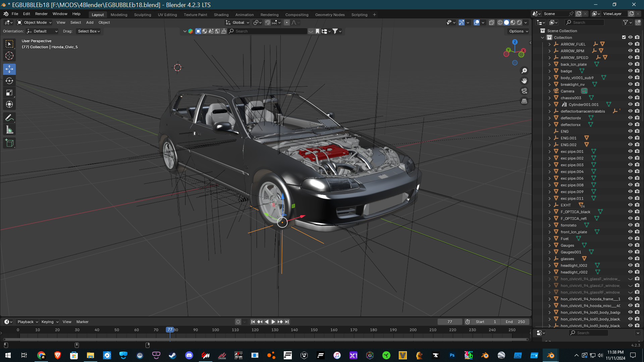
Task: Switch perspective/orthographic grid icon
Action: (524, 101)
